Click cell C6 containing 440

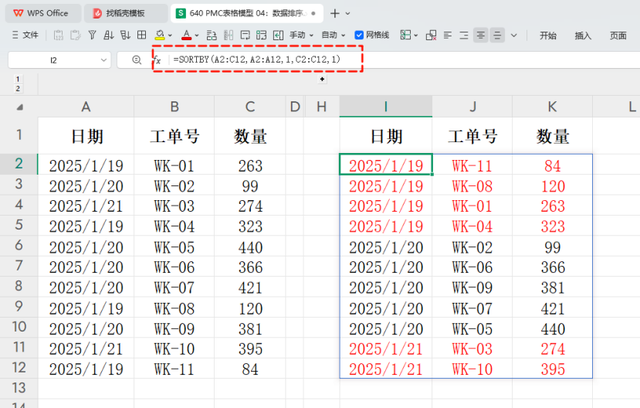pos(250,247)
